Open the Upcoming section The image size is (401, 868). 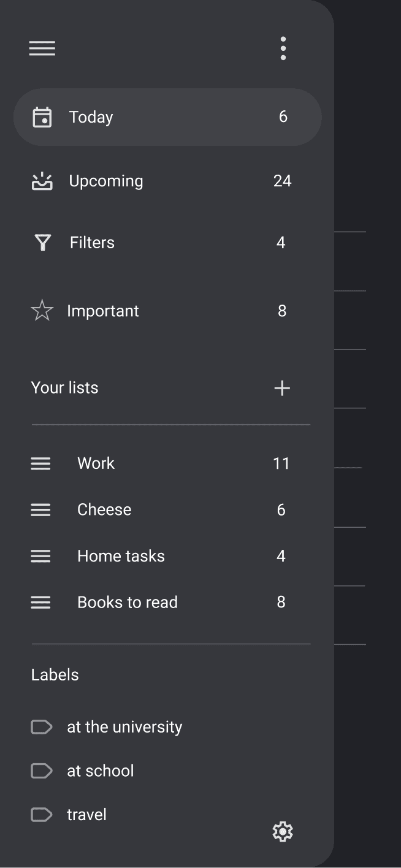coord(105,181)
